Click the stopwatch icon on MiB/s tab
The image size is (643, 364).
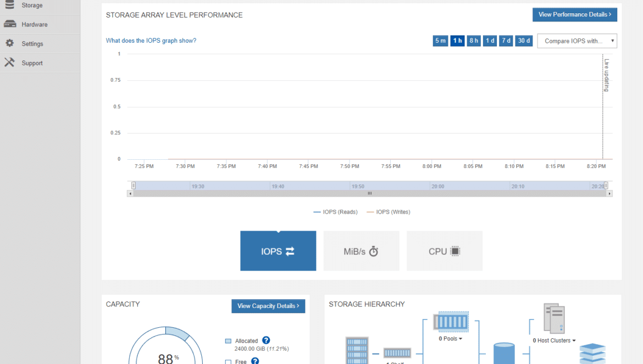374,251
